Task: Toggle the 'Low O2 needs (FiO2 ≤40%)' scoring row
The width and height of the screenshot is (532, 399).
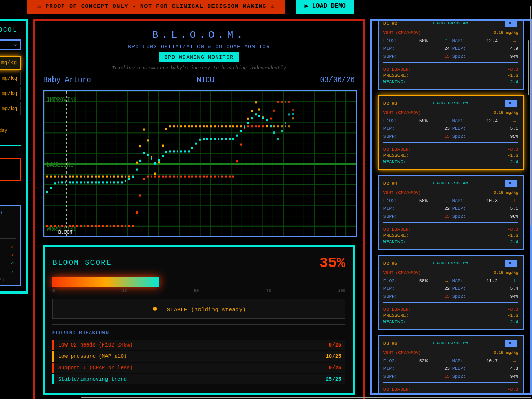Action: coord(197,344)
